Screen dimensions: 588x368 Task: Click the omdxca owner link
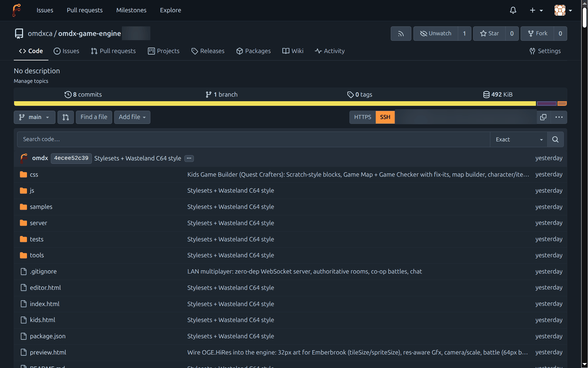pyautogui.click(x=40, y=33)
